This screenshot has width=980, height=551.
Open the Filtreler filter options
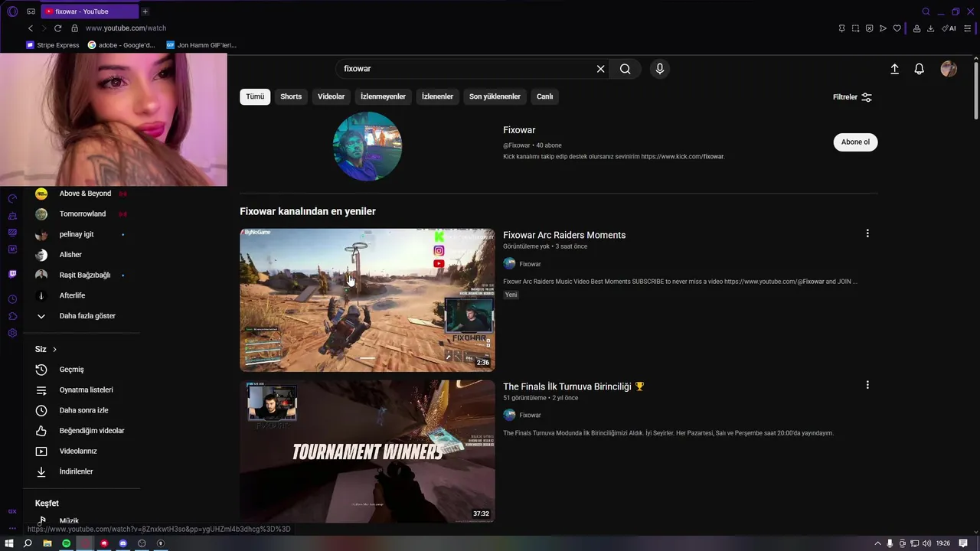852,97
